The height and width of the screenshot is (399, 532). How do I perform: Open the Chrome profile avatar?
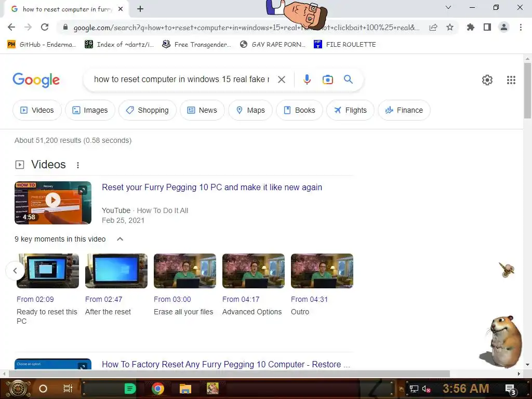click(x=504, y=27)
